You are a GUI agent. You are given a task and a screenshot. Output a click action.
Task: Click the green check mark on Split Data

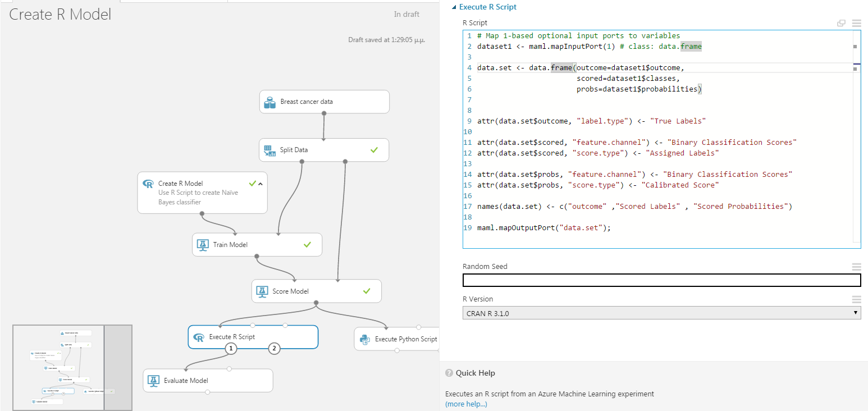tap(374, 150)
